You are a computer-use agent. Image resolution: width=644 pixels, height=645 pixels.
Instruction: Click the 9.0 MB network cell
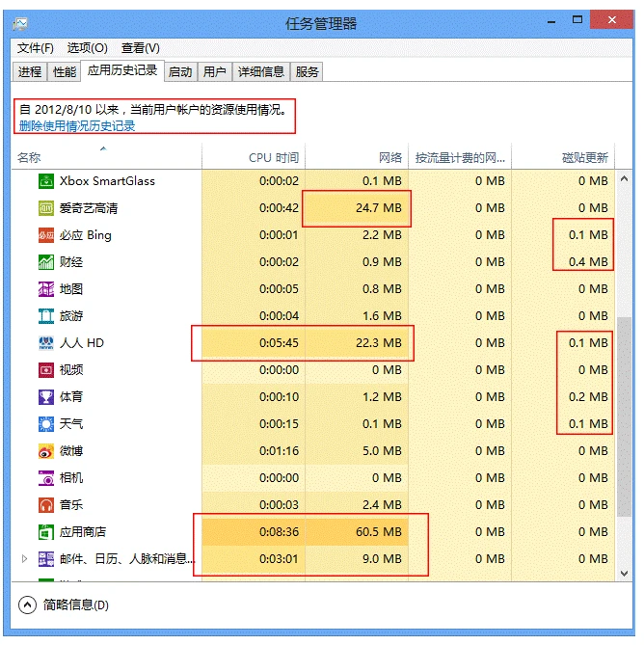point(357,559)
